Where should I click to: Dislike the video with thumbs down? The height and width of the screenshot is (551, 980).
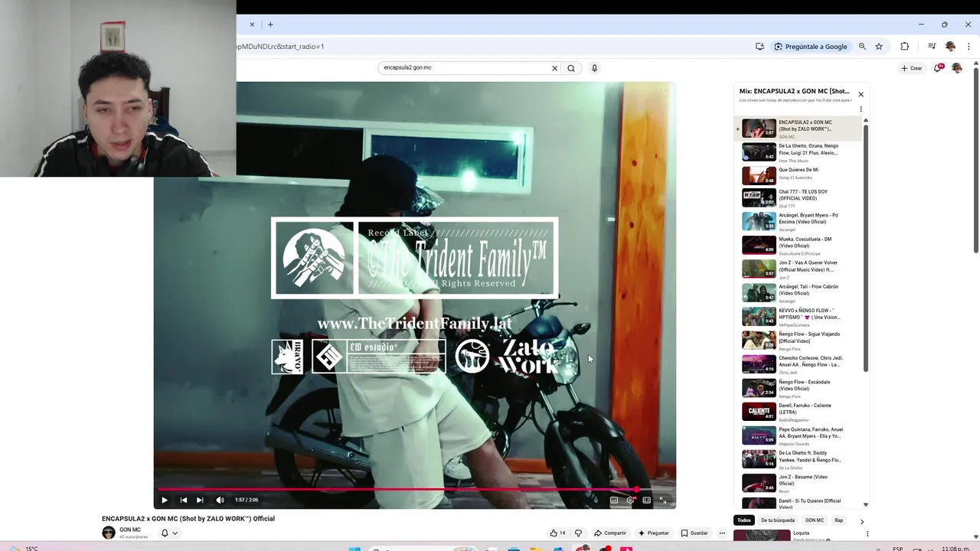(x=578, y=533)
